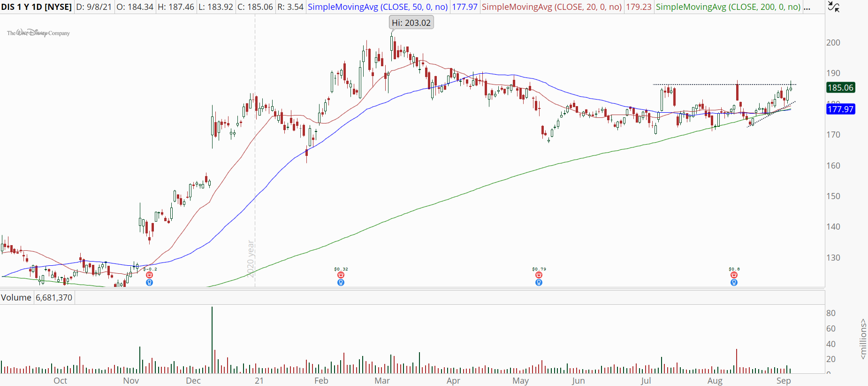Click the blue lightbulb icon under $0.8 earnings
This screenshot has width=868, height=386.
(x=734, y=283)
